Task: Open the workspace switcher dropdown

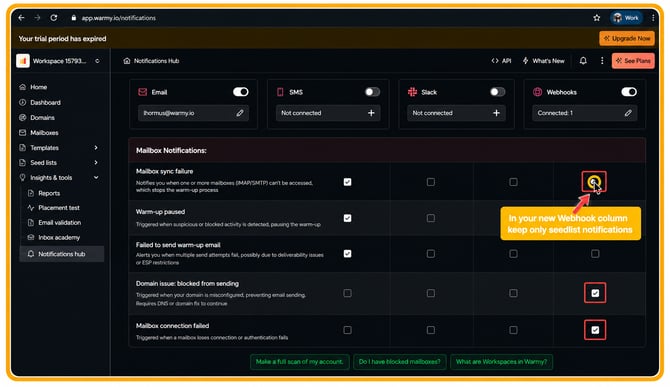Action: (97, 61)
